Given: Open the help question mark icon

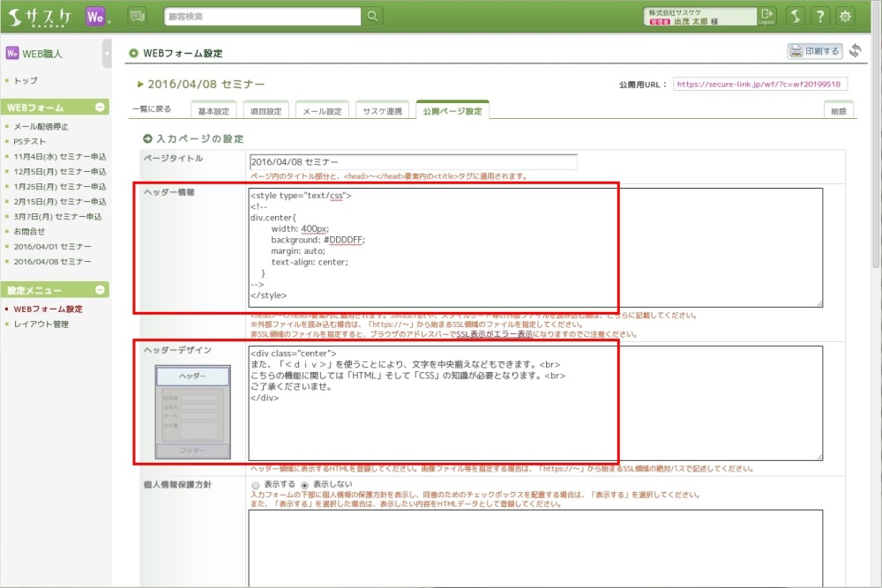Looking at the screenshot, I should coord(820,17).
